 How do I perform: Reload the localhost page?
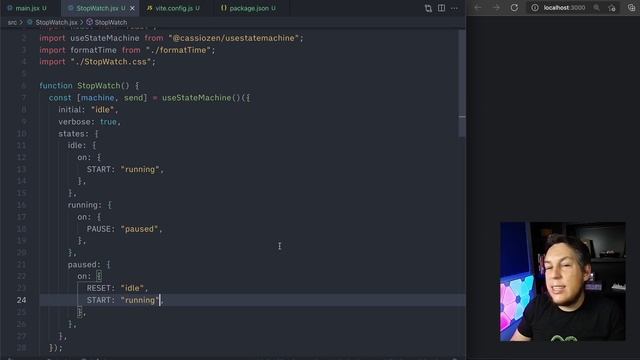click(x=514, y=8)
